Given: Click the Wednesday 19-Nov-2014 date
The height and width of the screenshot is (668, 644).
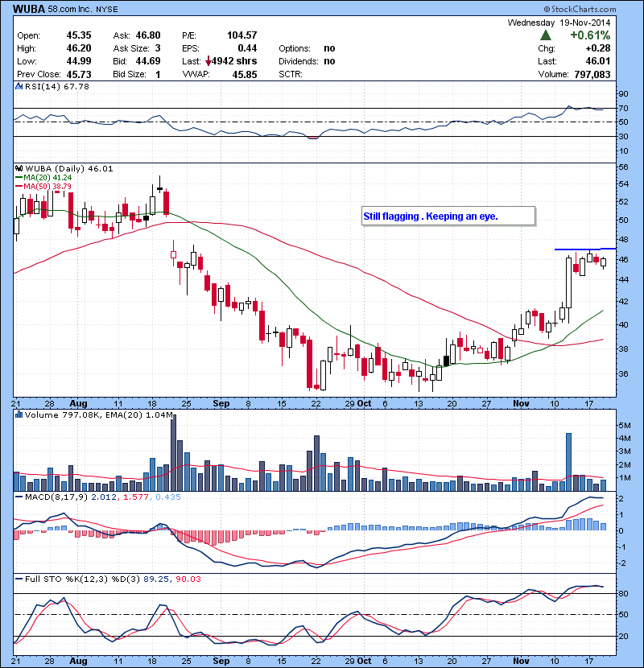Looking at the screenshot, I should click(559, 23).
